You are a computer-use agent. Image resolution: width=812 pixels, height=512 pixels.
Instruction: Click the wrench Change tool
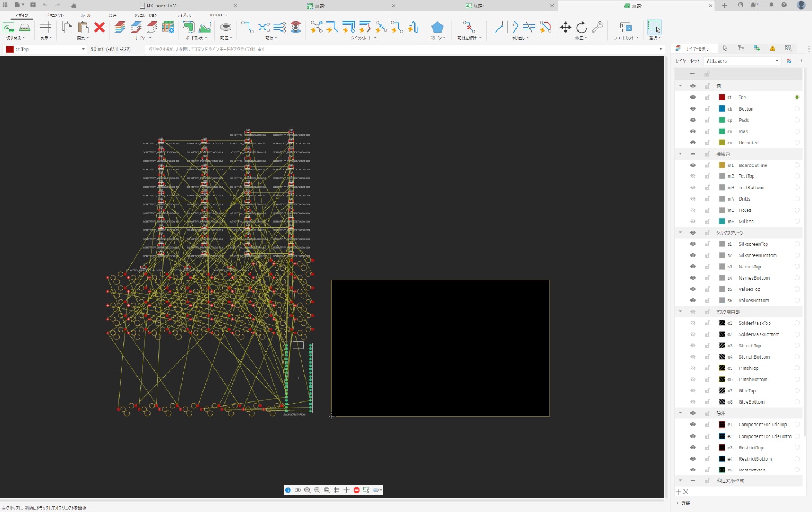coord(598,27)
